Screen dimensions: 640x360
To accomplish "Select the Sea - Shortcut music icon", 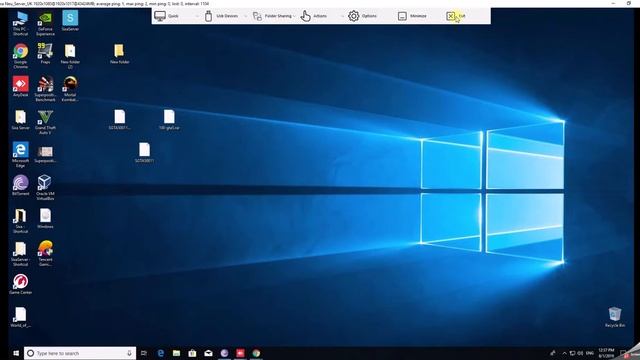I will click(20, 220).
